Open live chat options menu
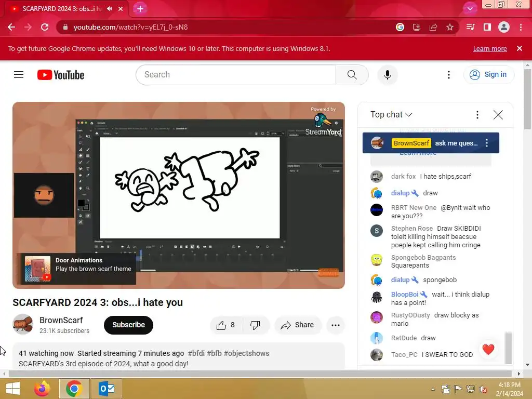The height and width of the screenshot is (399, 532). point(477,115)
